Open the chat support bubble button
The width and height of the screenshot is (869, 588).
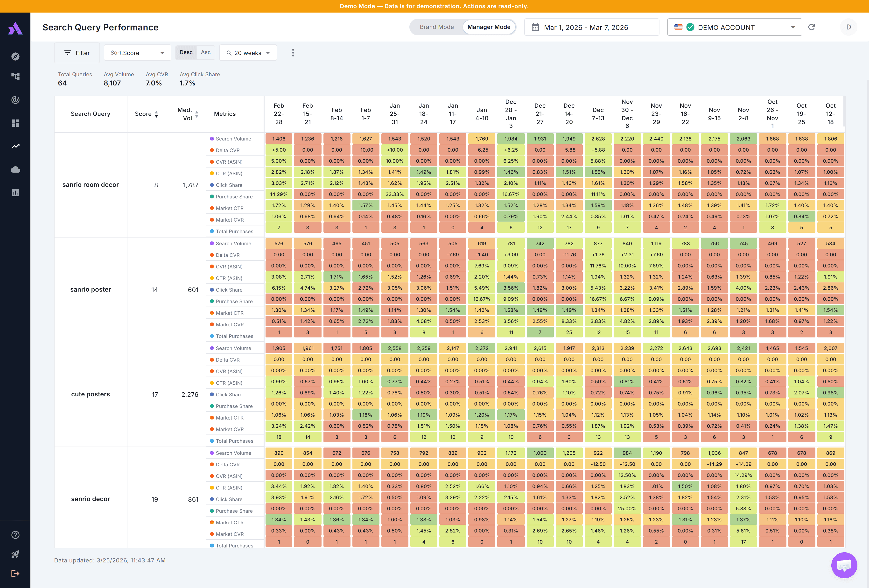(844, 565)
